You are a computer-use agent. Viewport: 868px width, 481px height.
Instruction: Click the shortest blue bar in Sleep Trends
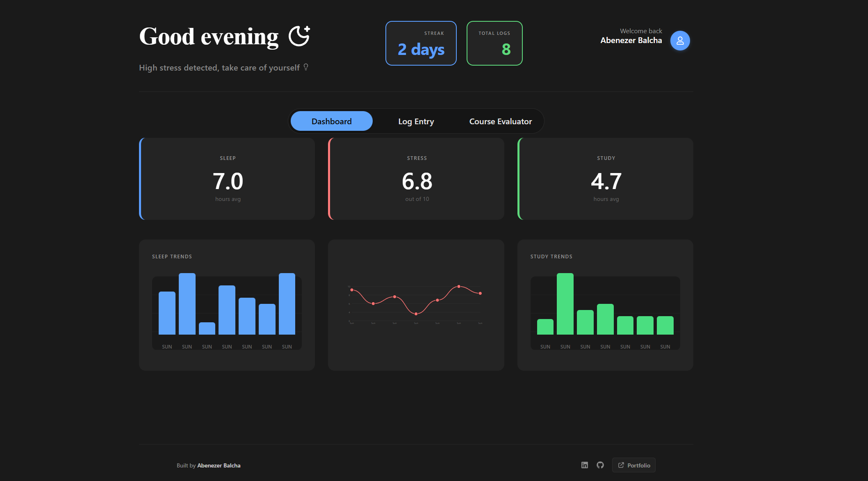pos(207,328)
